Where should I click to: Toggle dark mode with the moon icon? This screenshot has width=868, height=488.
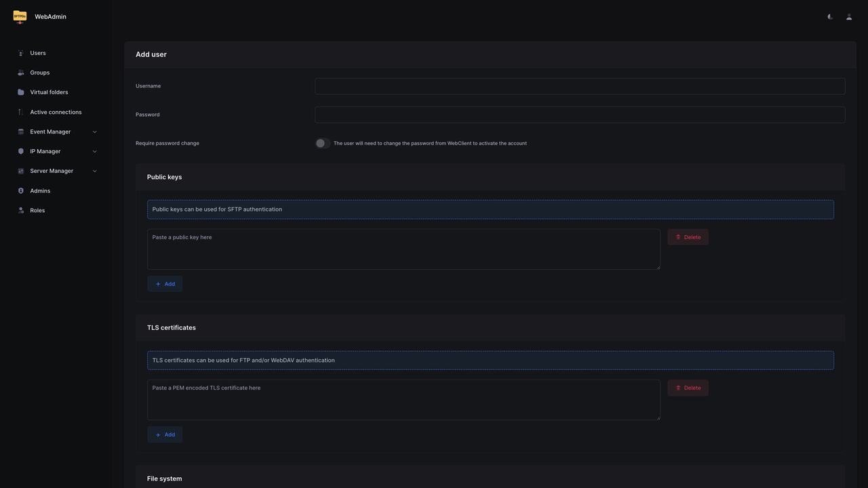[x=829, y=16]
